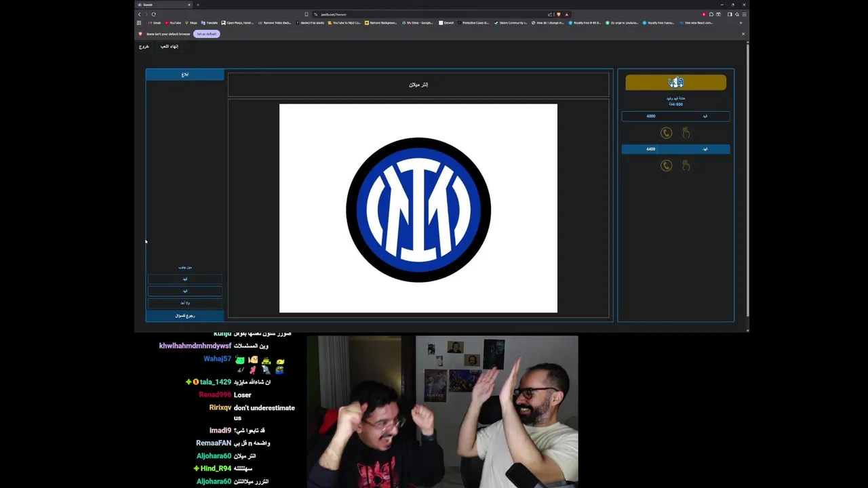The image size is (868, 488).
Task: Click chat username tala_1429
Action: pyautogui.click(x=215, y=382)
